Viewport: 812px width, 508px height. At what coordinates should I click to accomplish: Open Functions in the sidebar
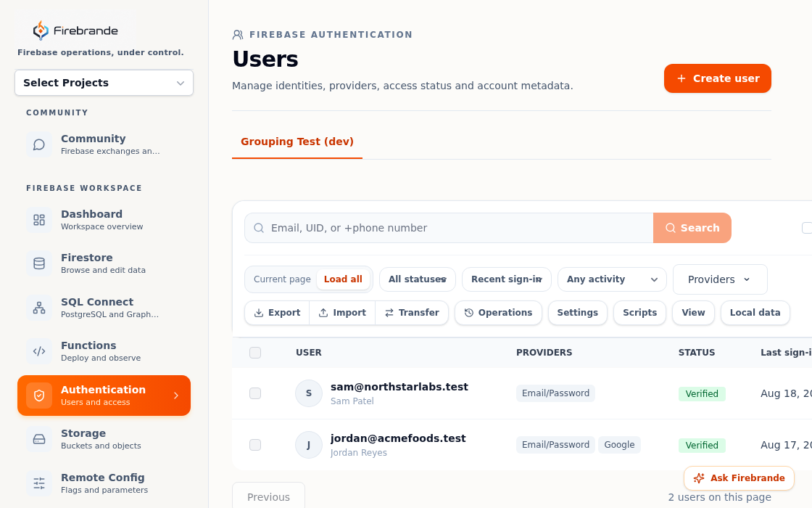(x=104, y=351)
